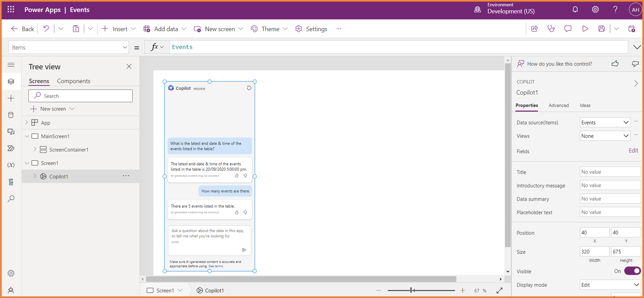Image resolution: width=644 pixels, height=298 pixels.
Task: Open the See terms link in Copilot
Action: [x=216, y=266]
